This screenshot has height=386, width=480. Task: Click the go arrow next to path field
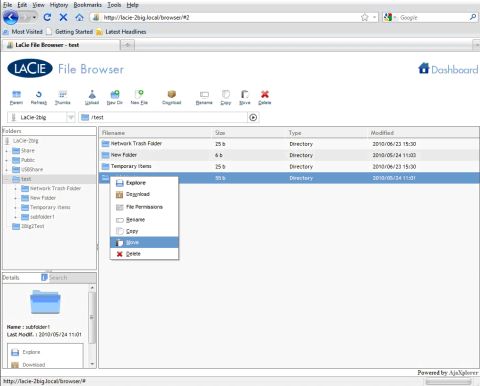click(x=253, y=117)
